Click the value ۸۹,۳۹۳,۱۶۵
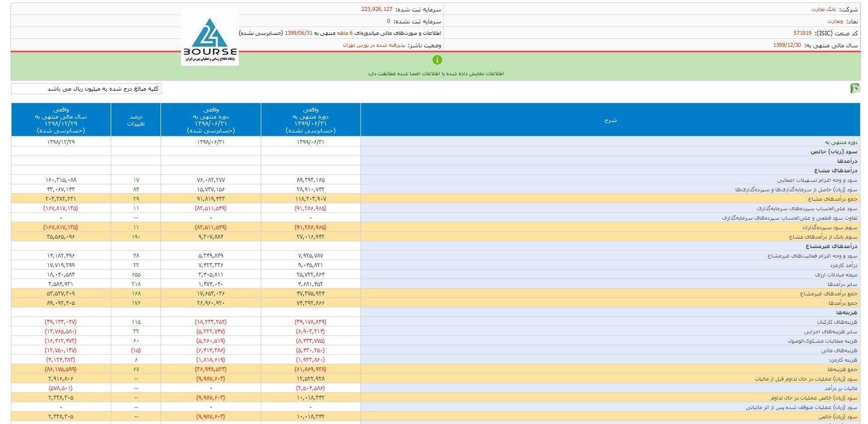Image resolution: width=868 pixels, height=424 pixels. (x=310, y=180)
